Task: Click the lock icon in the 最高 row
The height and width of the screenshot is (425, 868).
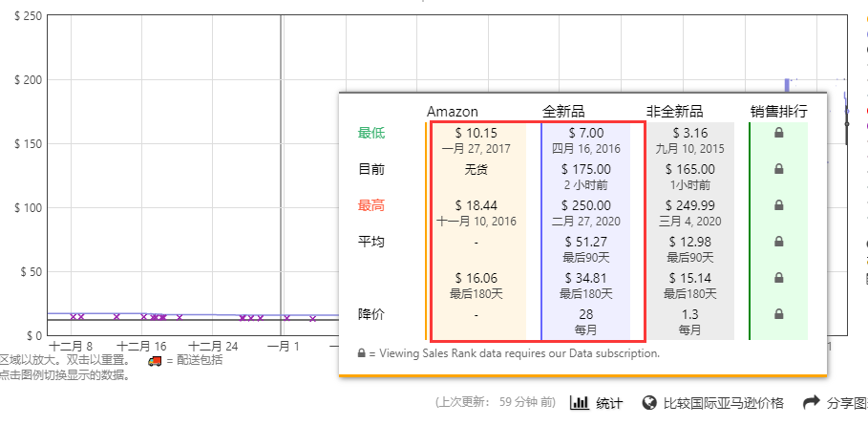Action: (x=778, y=205)
